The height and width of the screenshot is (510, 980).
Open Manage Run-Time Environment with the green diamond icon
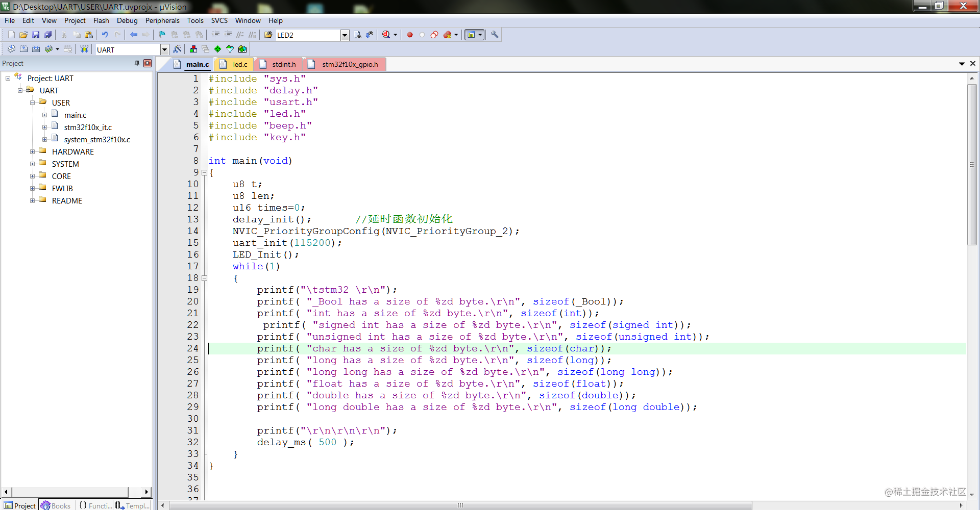(218, 49)
